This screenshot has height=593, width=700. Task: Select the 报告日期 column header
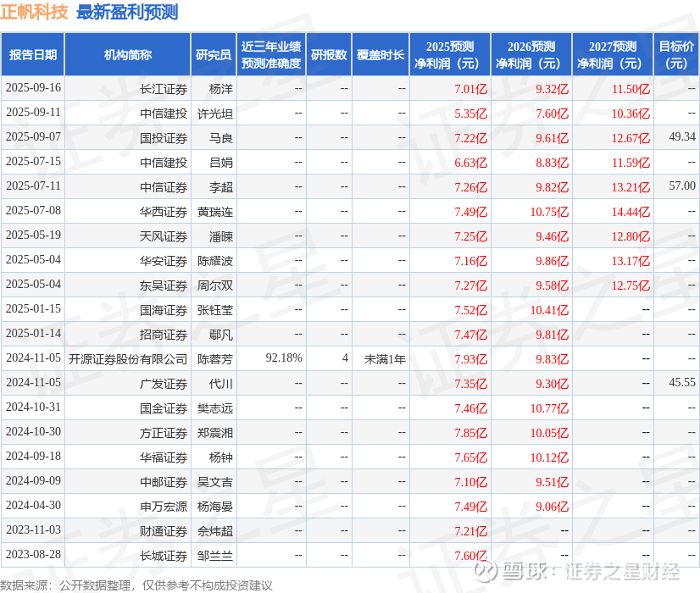[x=32, y=54]
